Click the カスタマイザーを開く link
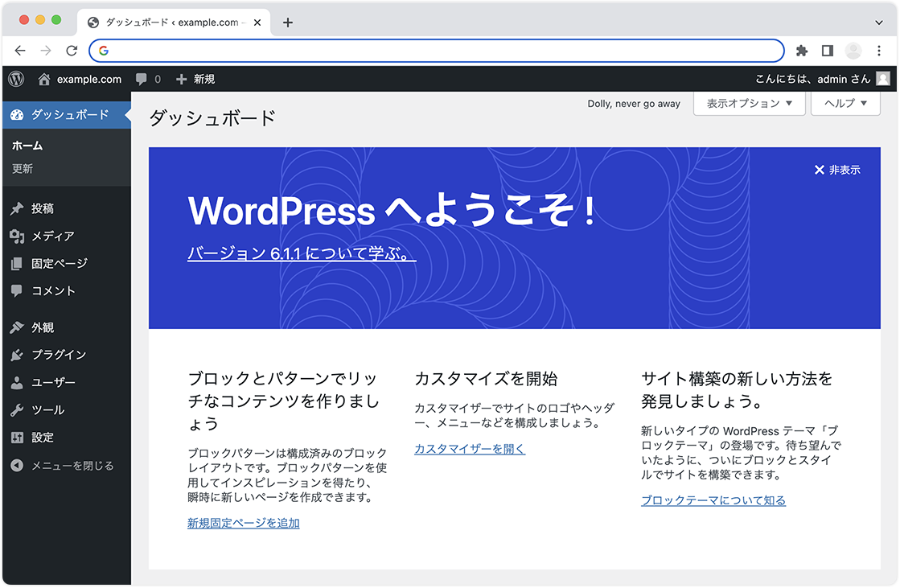This screenshot has width=900, height=588. pyautogui.click(x=470, y=449)
